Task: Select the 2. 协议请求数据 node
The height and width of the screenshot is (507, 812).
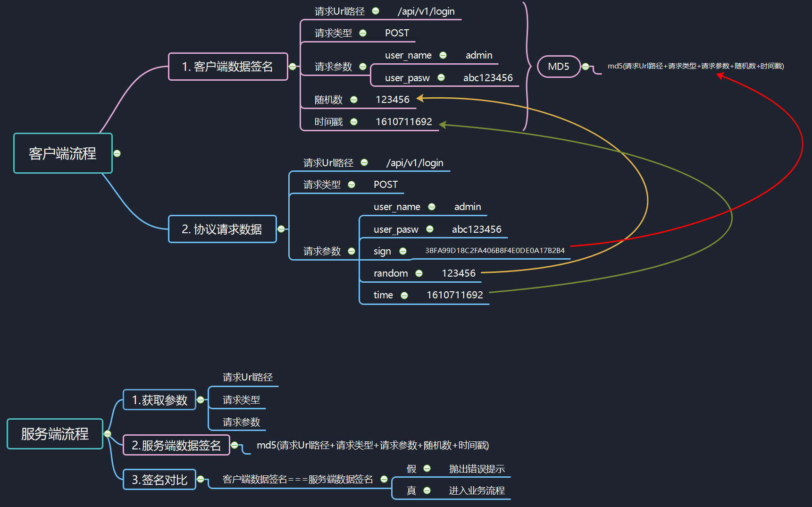Action: coord(222,229)
